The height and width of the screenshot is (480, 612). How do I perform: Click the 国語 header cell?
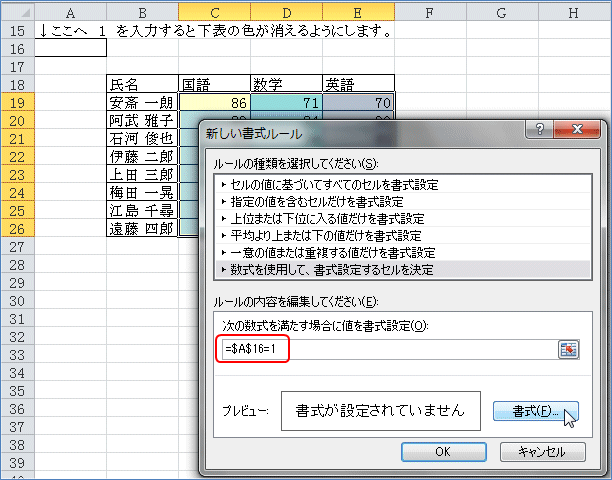[x=214, y=84]
